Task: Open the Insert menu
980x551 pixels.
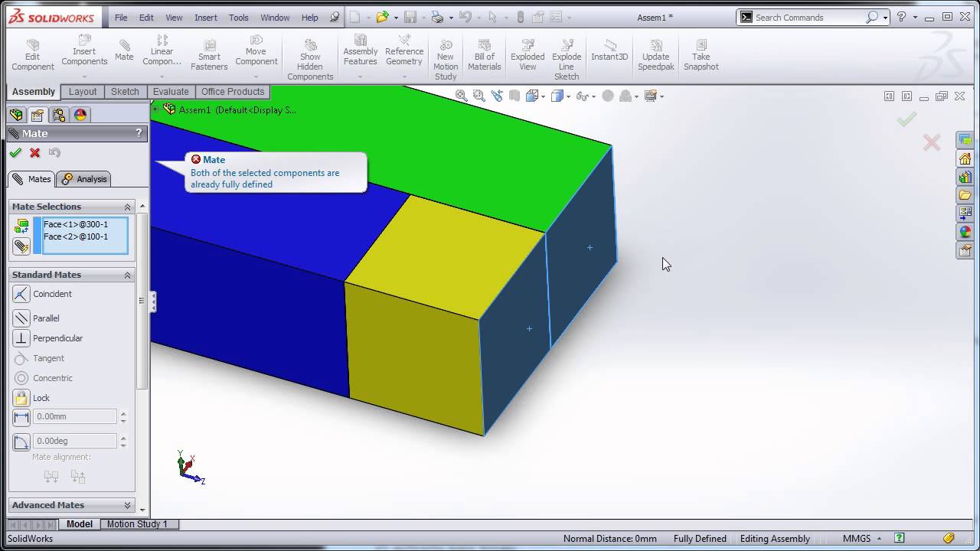Action: tap(205, 18)
